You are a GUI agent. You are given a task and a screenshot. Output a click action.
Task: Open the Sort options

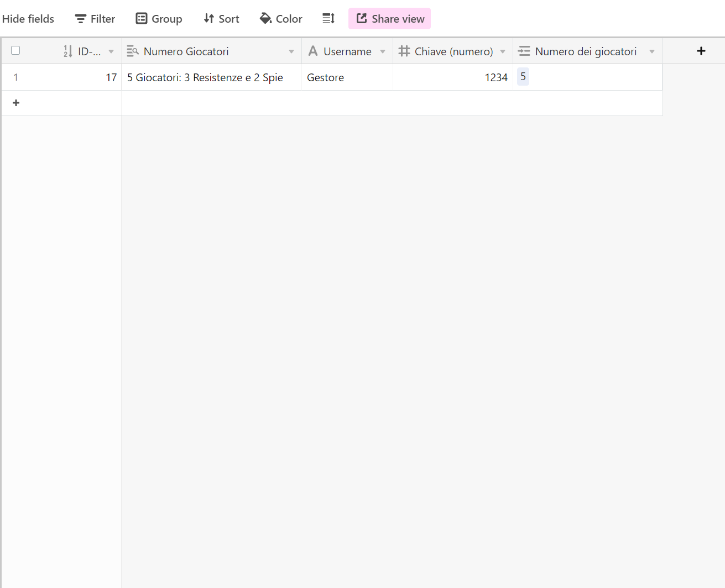221,19
